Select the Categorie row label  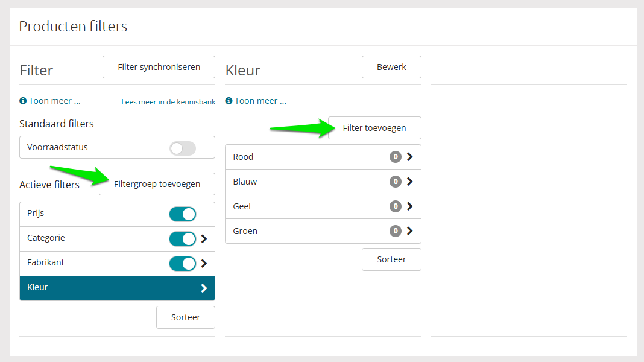[x=46, y=238]
